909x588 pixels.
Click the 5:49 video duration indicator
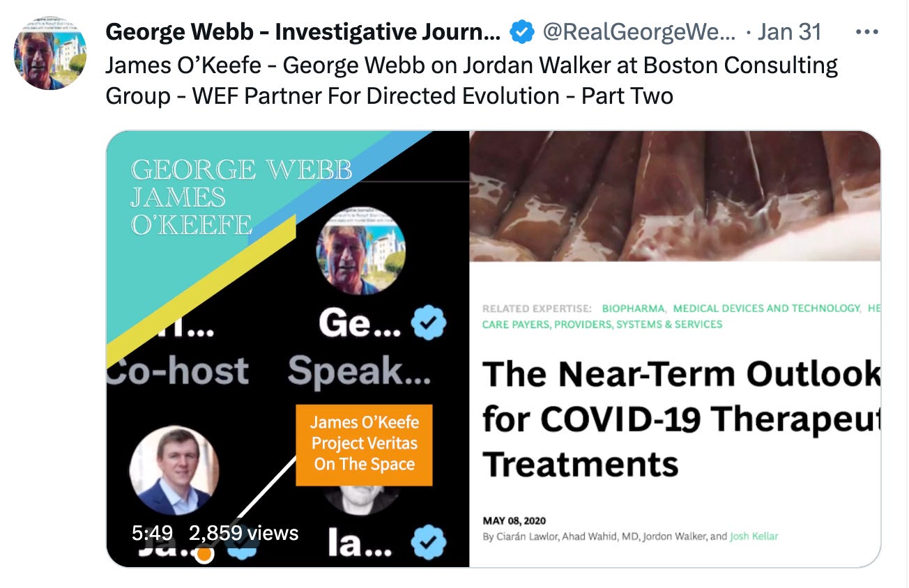click(152, 533)
